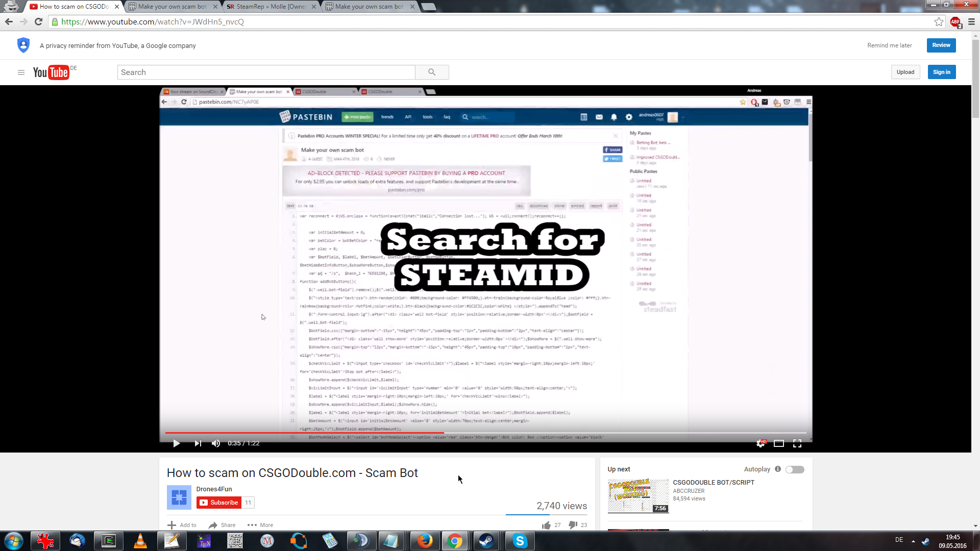Screen dimensions: 980x551
Task: Open video quality settings gear
Action: pos(761,443)
